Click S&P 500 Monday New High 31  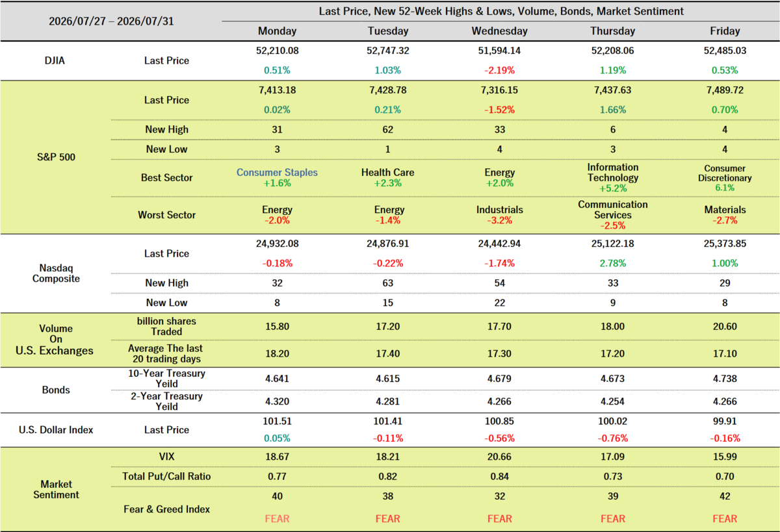coord(278,129)
